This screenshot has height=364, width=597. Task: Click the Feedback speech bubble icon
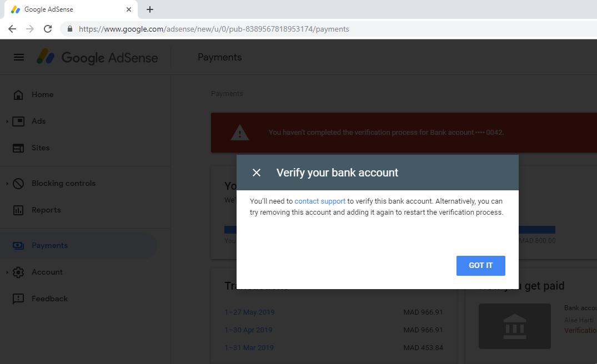click(x=18, y=299)
